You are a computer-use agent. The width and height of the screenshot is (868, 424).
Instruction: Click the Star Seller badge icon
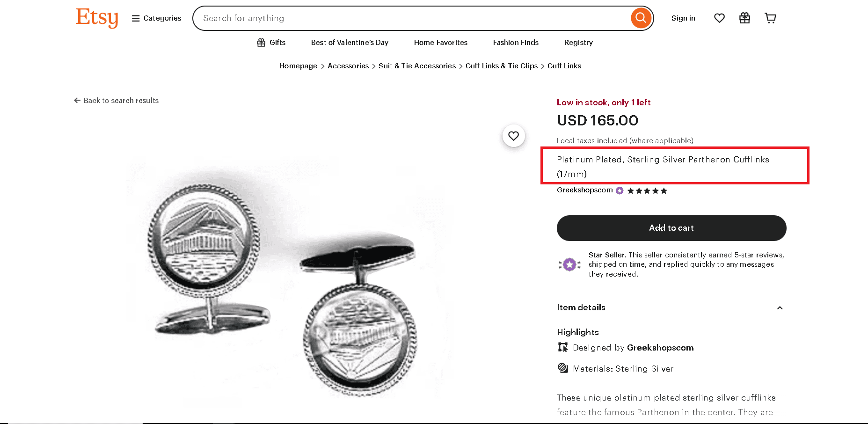coord(569,264)
